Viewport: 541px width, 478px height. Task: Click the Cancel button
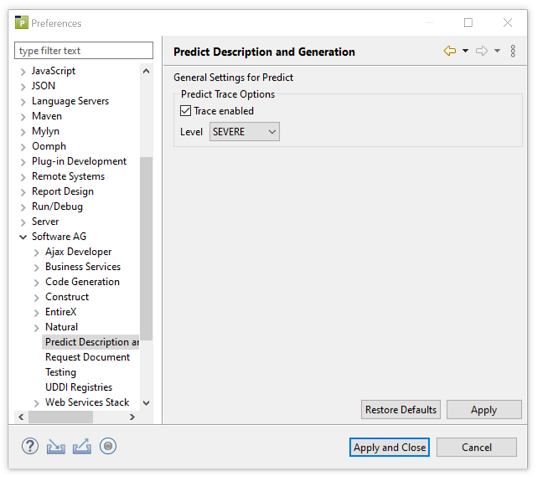coord(476,447)
